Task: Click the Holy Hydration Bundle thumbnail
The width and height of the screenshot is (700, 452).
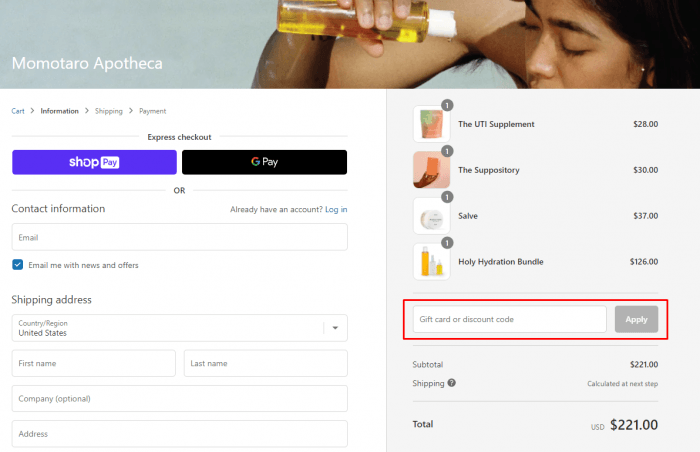Action: point(431,262)
